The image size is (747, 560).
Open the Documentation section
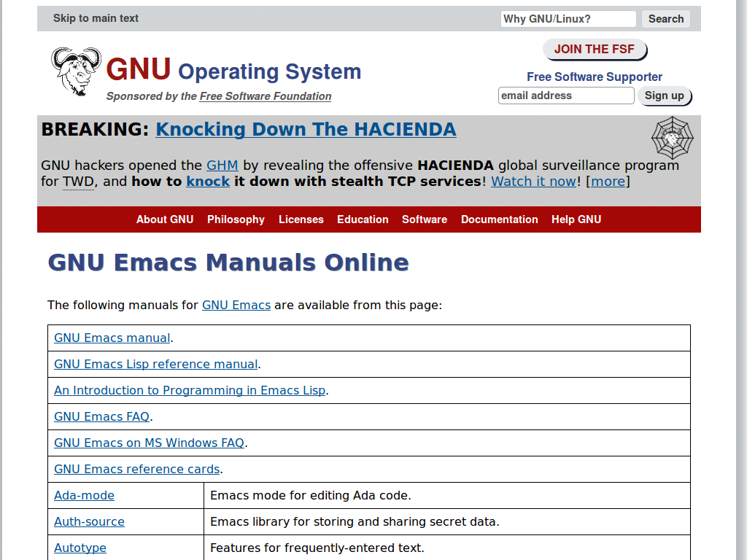tap(499, 219)
